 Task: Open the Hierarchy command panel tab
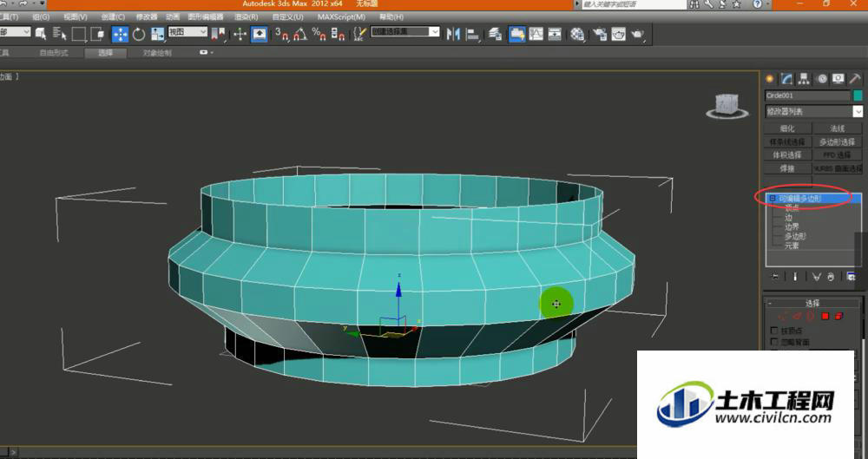[x=804, y=79]
